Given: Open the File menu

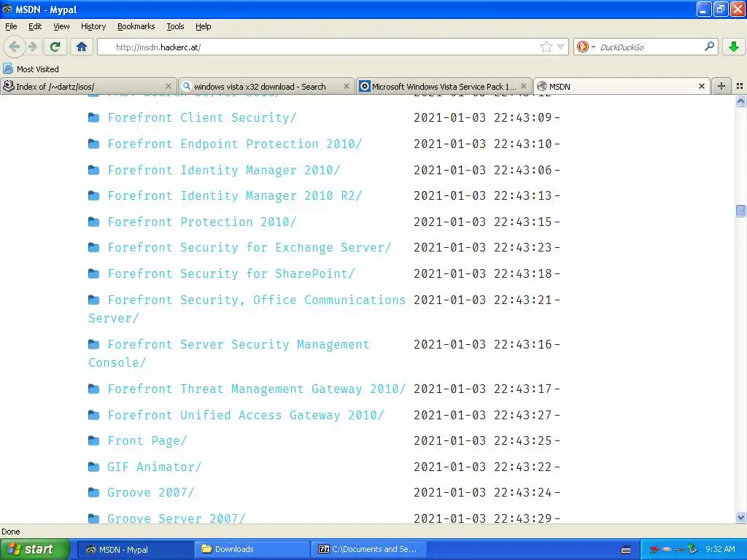Looking at the screenshot, I should point(11,26).
